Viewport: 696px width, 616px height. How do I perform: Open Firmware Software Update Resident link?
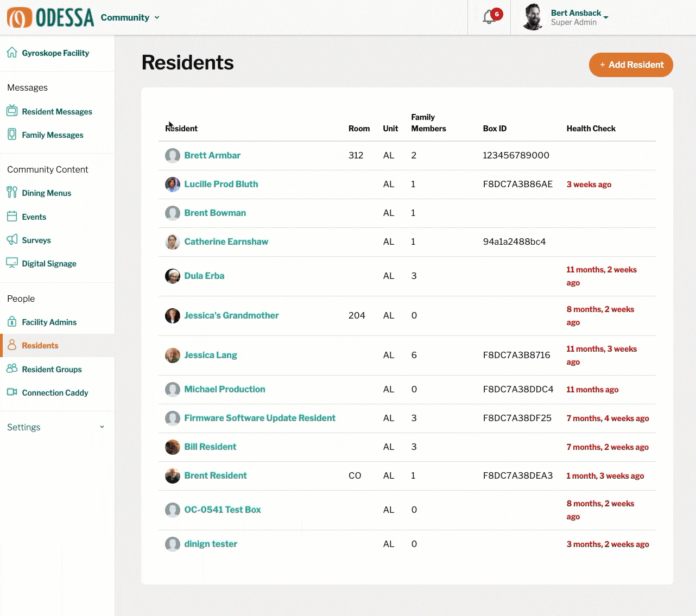click(x=260, y=418)
